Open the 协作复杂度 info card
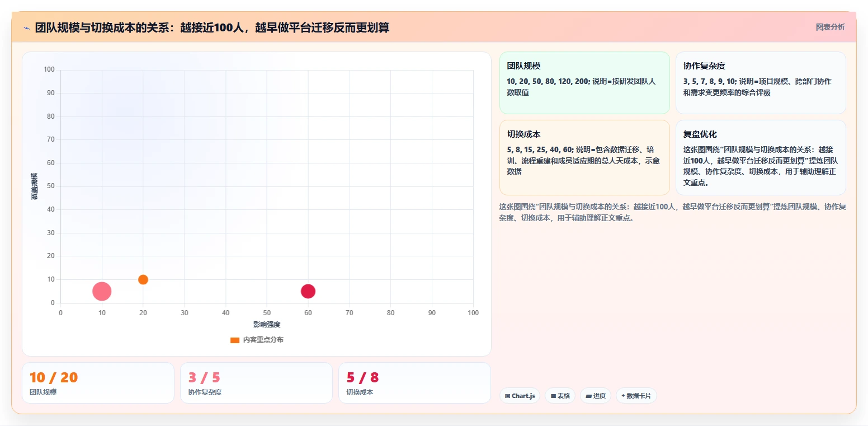 [761, 83]
